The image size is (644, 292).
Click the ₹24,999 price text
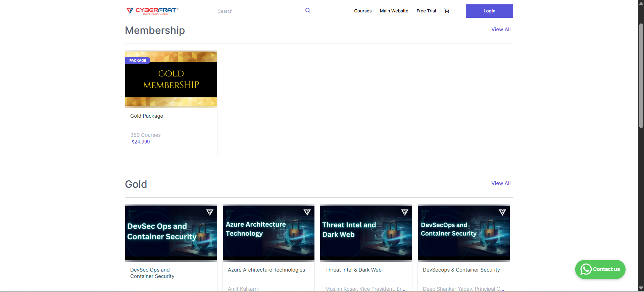tap(141, 142)
